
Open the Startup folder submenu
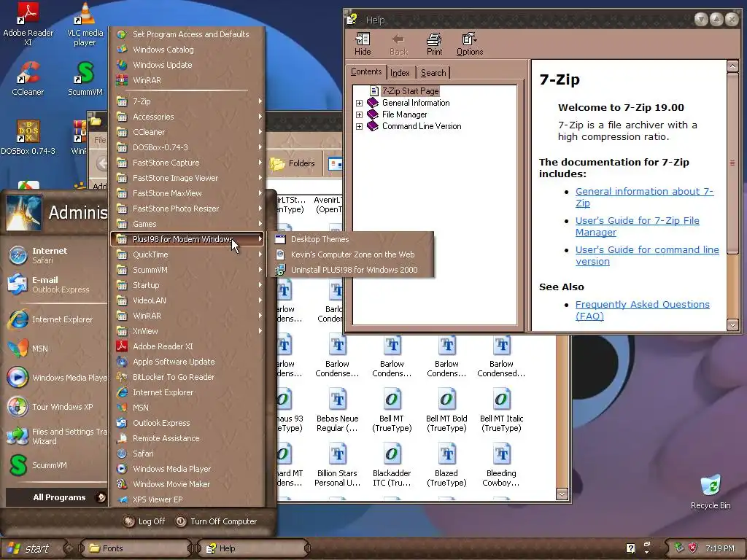coord(188,285)
